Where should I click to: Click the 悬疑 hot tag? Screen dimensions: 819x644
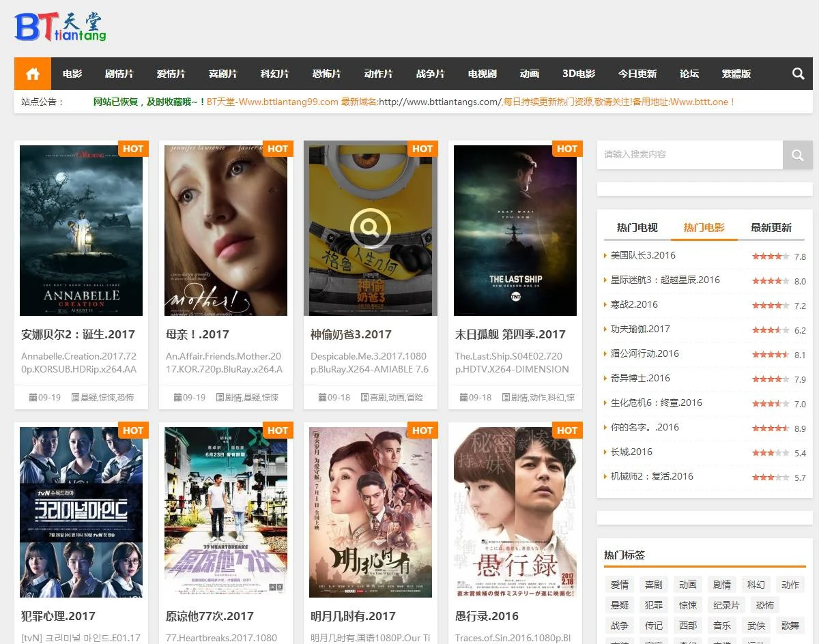coord(620,605)
